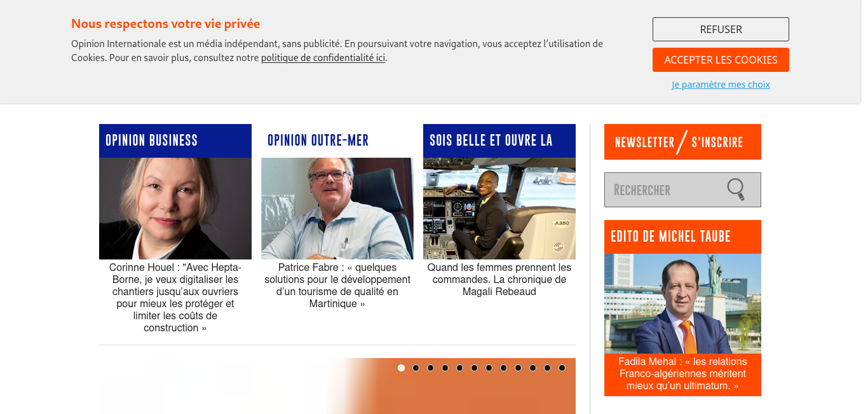Select the first carousel slide dot
This screenshot has height=414, width=868.
pos(401,368)
